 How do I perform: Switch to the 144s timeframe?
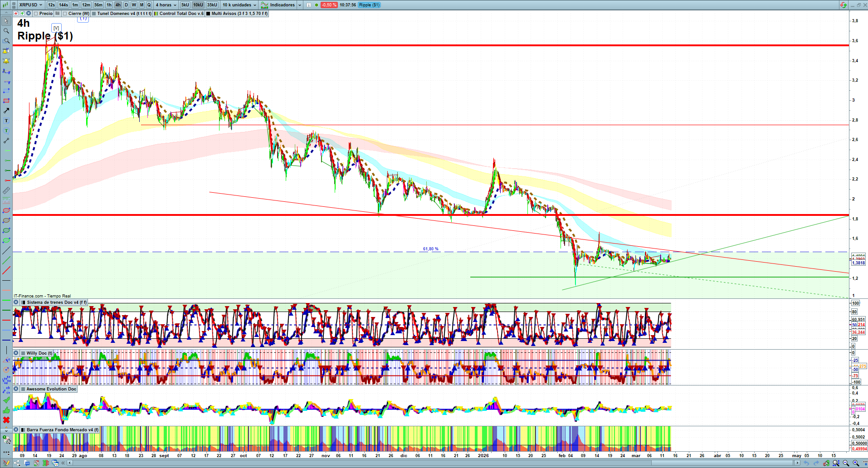63,5
